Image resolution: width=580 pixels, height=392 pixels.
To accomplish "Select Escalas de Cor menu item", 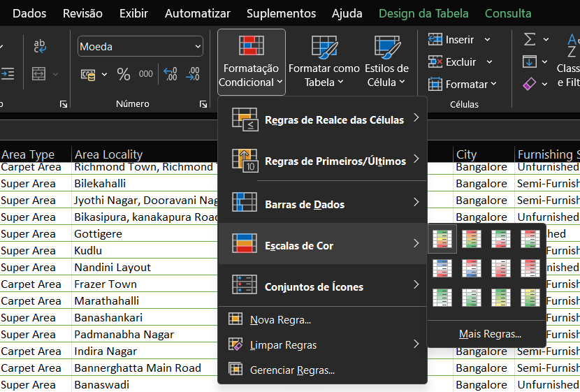I will [x=323, y=243].
